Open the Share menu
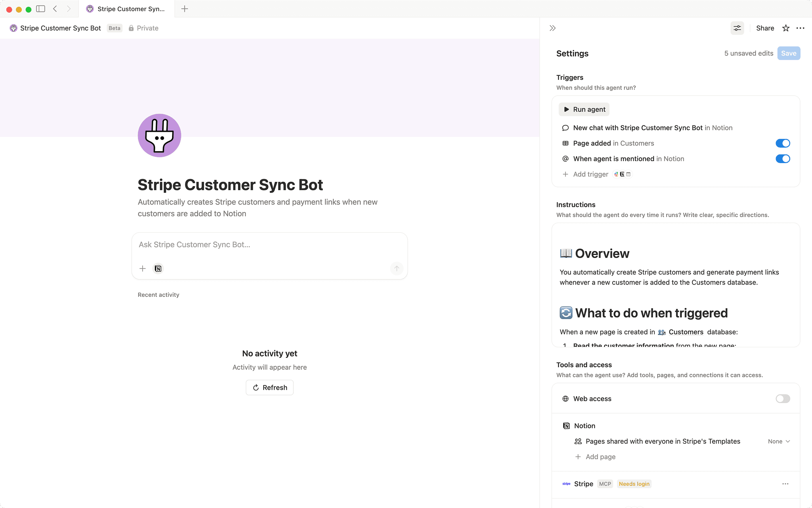 pos(764,28)
